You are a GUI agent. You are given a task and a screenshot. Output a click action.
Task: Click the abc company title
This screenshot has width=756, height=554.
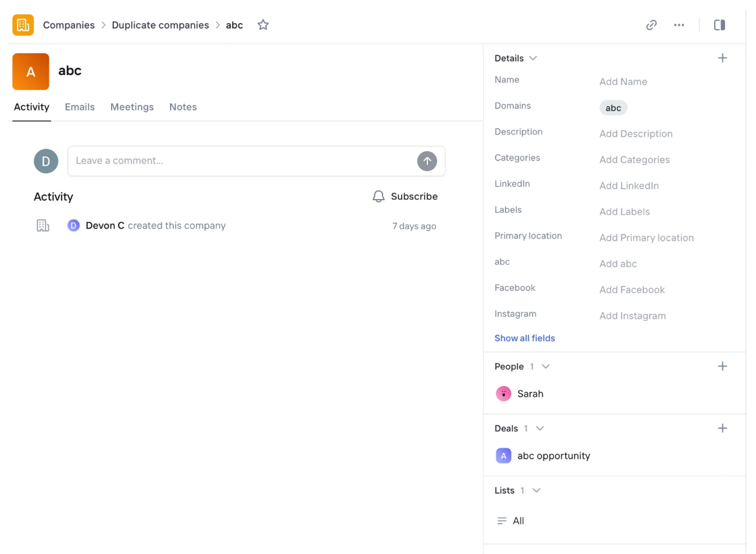(70, 70)
